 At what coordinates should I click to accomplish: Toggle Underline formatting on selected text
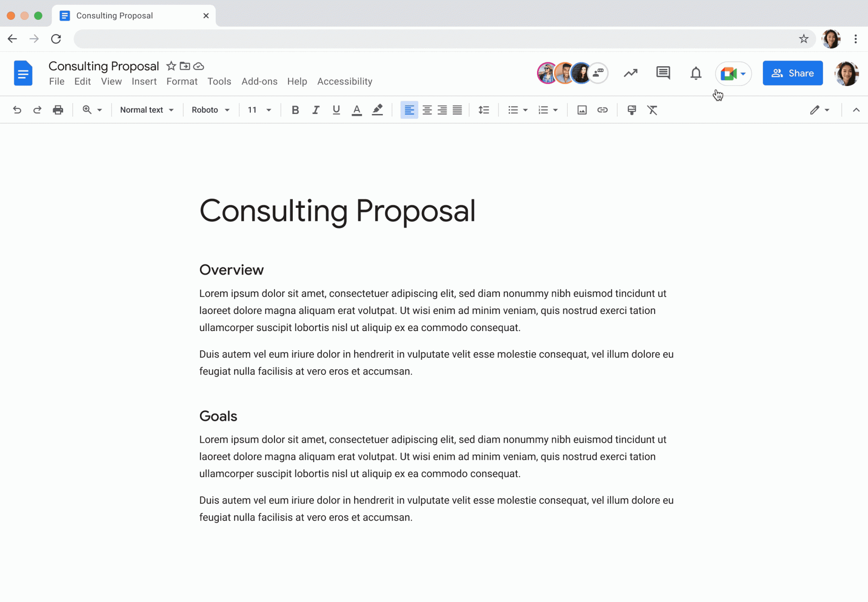(x=336, y=110)
